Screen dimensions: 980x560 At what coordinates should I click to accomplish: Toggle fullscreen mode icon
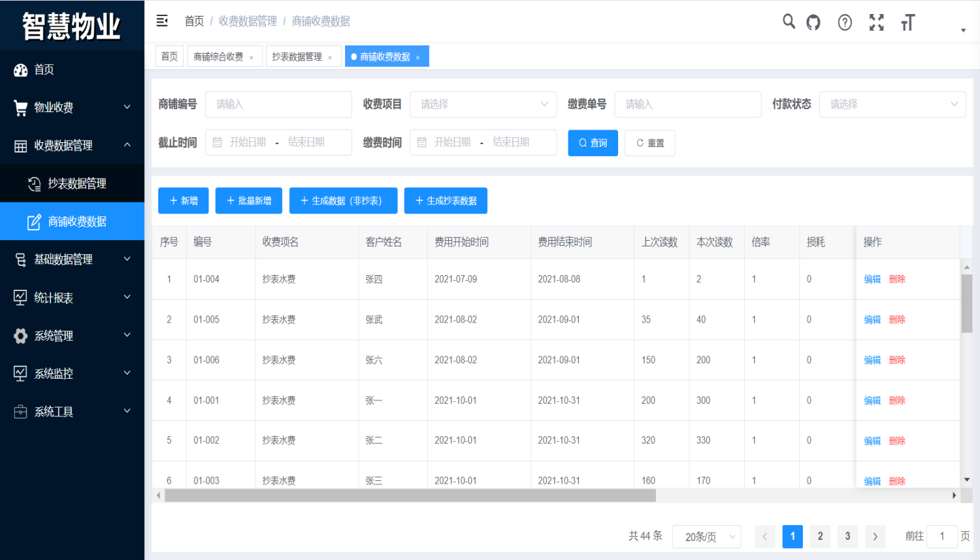click(x=876, y=22)
